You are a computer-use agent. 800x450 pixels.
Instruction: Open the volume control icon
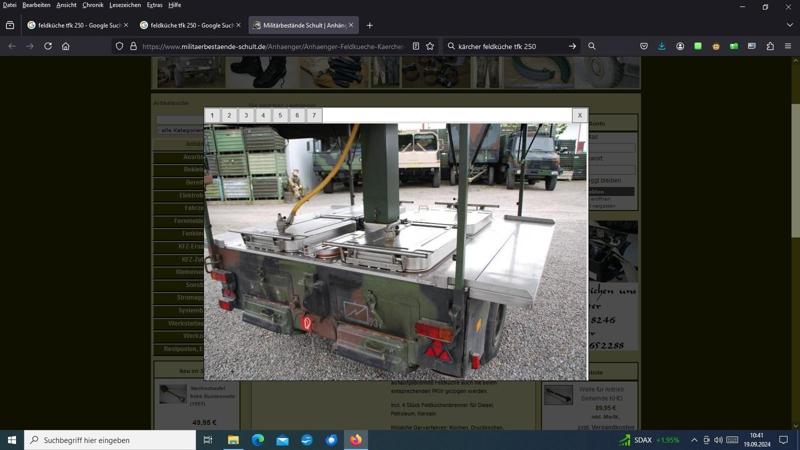tap(718, 440)
